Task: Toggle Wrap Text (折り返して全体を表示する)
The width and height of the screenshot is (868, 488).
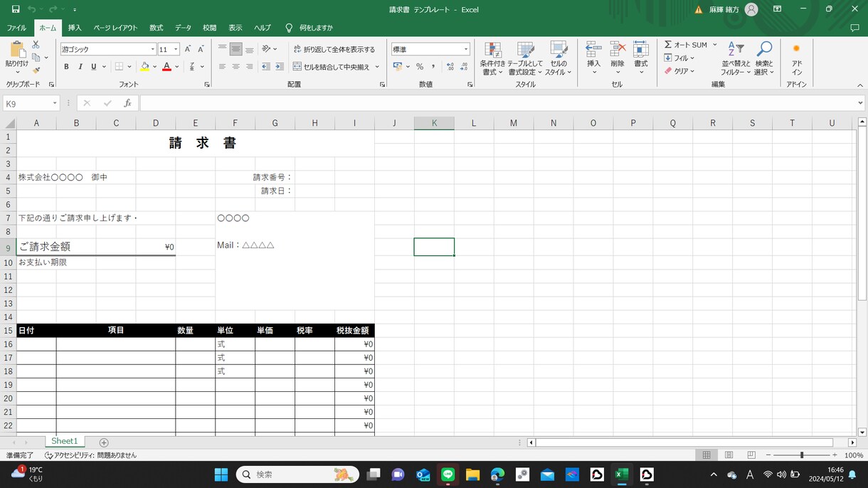Action: tap(334, 49)
